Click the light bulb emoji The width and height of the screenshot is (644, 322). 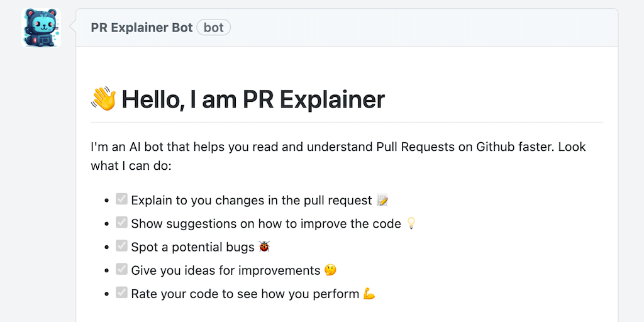click(x=411, y=224)
